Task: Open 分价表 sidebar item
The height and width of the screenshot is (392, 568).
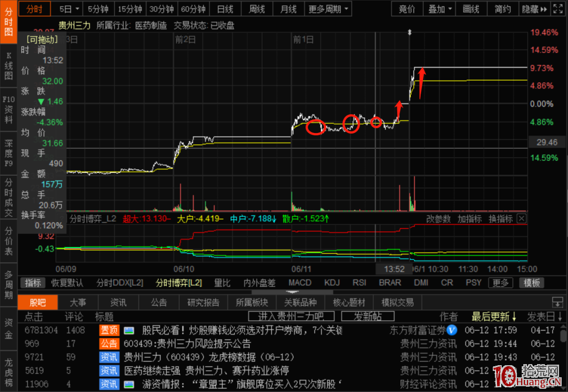Action: pyautogui.click(x=8, y=241)
